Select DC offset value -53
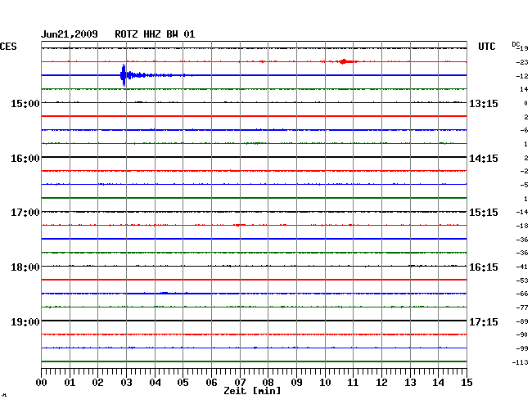This screenshot has height=404, width=532. coord(522,281)
